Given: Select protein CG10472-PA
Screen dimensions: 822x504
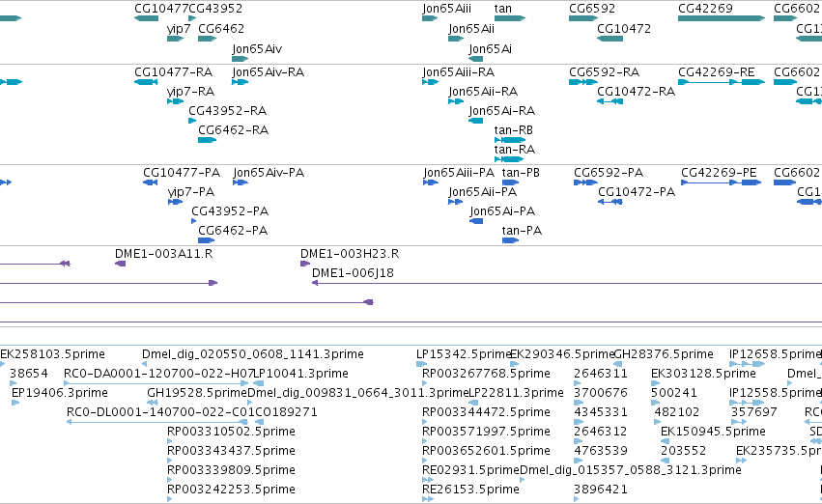Looking at the screenshot, I should click(x=637, y=192).
